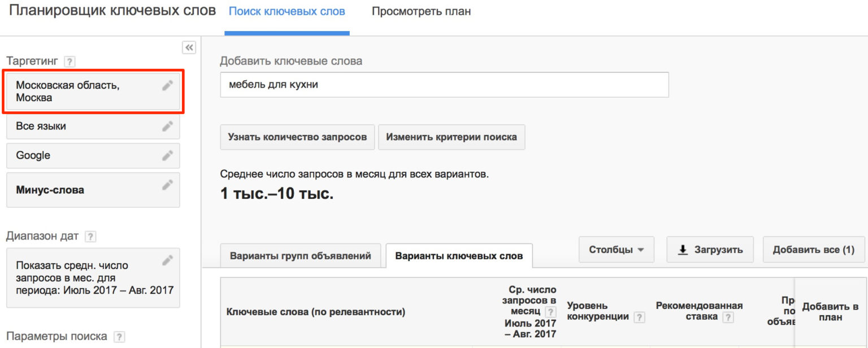
Task: Download keywords with Загрузить button
Action: pos(710,250)
